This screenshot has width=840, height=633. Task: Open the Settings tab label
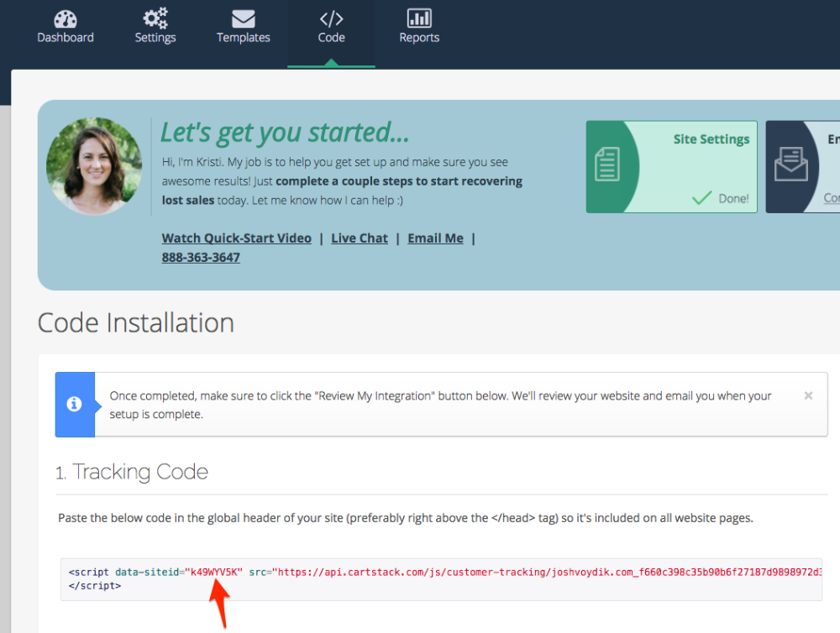point(155,38)
